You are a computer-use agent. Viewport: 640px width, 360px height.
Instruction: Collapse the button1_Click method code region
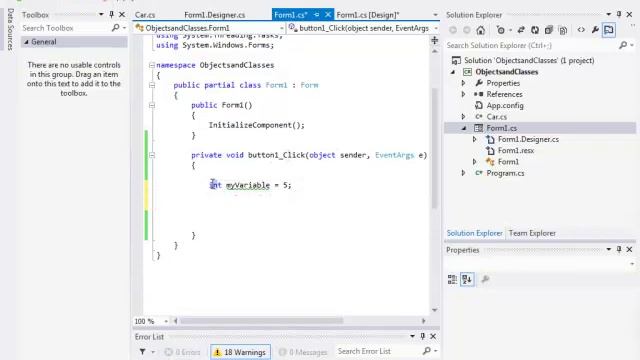pyautogui.click(x=152, y=155)
